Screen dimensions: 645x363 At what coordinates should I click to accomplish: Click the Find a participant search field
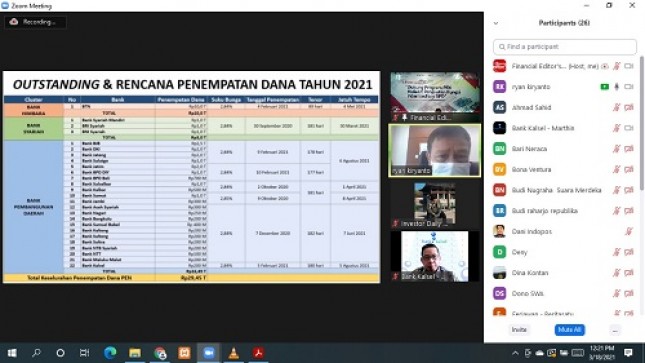565,47
